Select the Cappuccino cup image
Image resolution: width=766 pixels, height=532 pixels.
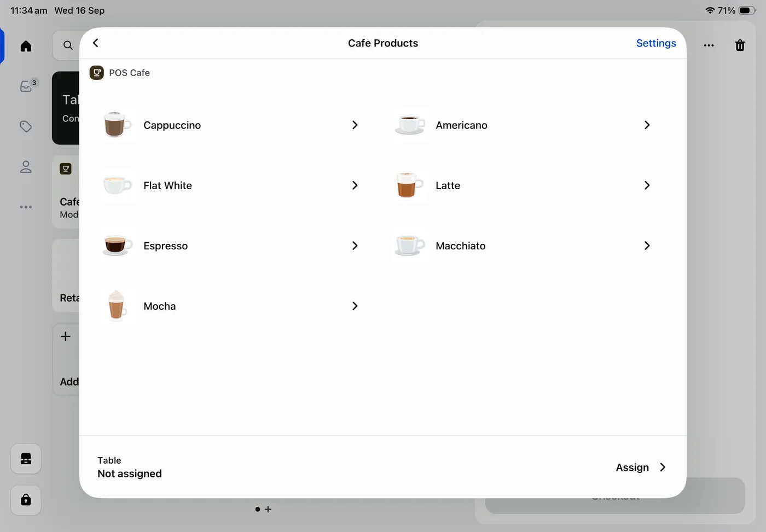pyautogui.click(x=118, y=125)
